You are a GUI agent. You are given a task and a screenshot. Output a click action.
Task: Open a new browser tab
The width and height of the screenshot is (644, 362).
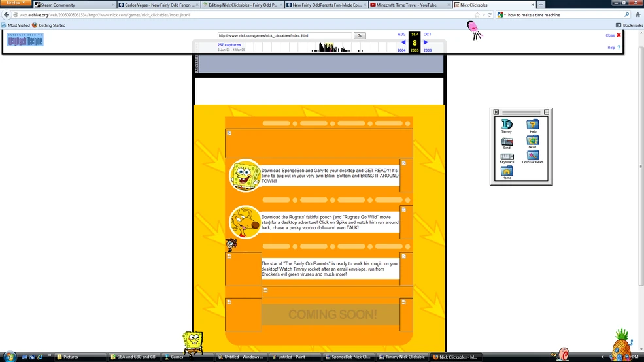pos(541,5)
